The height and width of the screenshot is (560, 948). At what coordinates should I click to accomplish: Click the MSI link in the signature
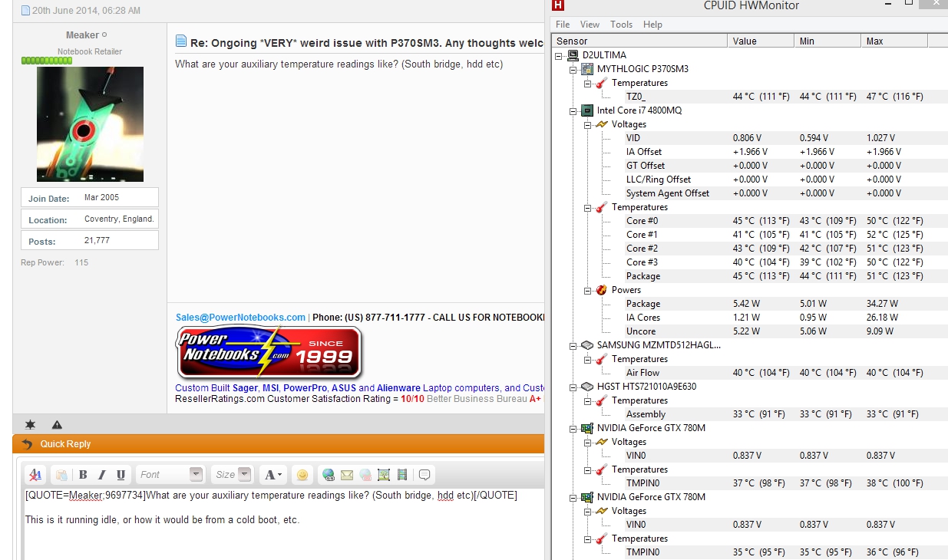[x=273, y=388]
